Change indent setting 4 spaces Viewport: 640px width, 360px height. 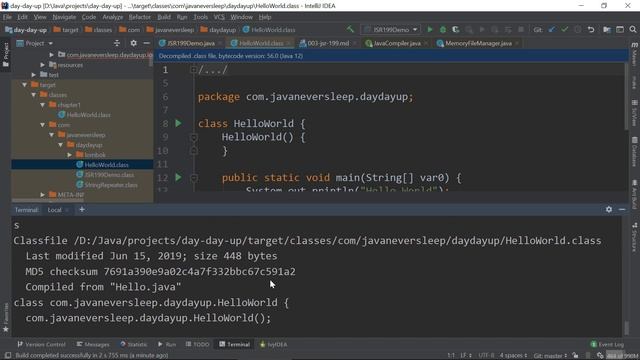[x=513, y=356]
